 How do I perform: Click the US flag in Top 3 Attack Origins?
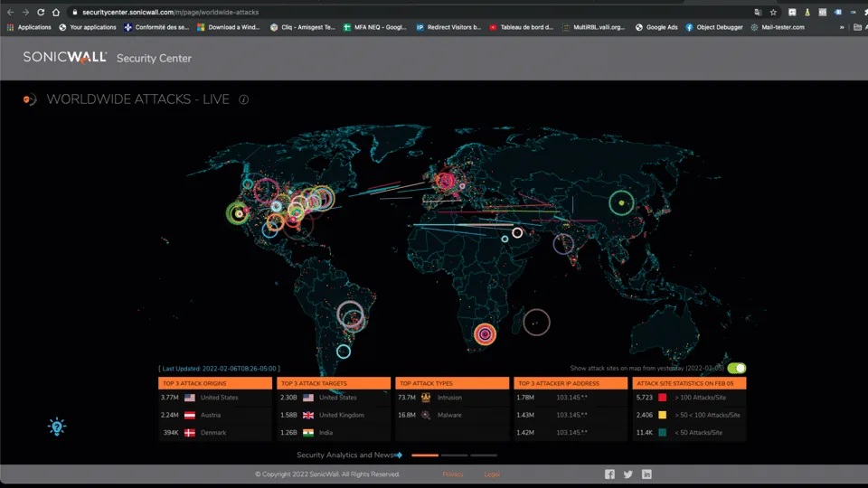coord(190,398)
